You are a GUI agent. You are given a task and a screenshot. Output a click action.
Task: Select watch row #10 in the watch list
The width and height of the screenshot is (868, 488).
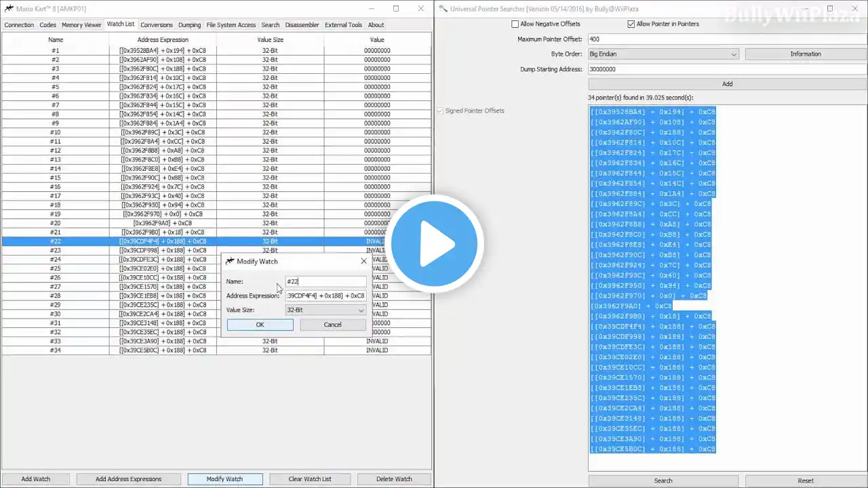click(216, 132)
